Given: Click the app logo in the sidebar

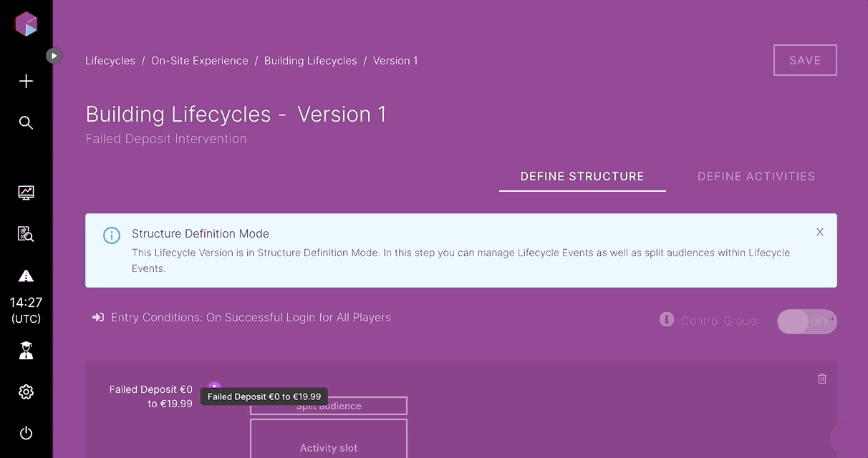Looking at the screenshot, I should 26,24.
